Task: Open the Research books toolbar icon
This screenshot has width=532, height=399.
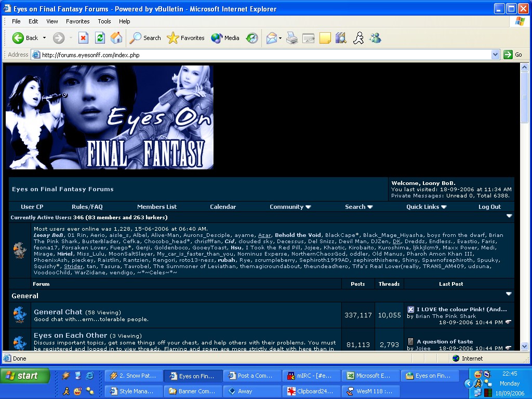Action: click(341, 38)
